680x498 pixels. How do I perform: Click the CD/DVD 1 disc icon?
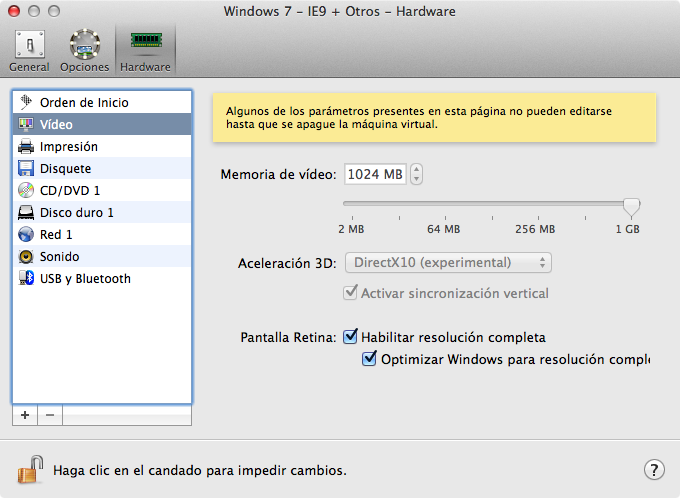[x=26, y=190]
